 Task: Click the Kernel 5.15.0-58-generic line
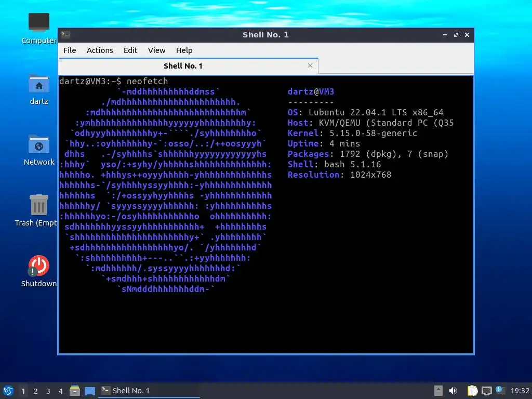pyautogui.click(x=353, y=133)
